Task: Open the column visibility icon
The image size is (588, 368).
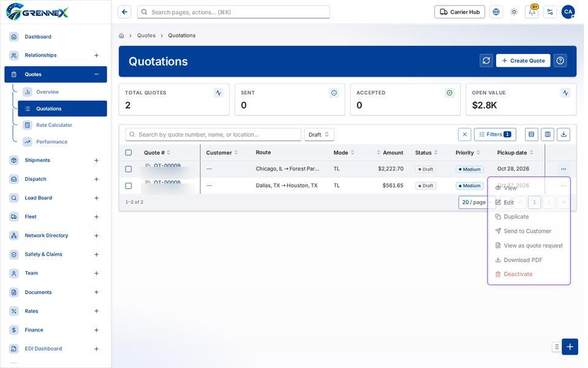Action: pyautogui.click(x=548, y=134)
